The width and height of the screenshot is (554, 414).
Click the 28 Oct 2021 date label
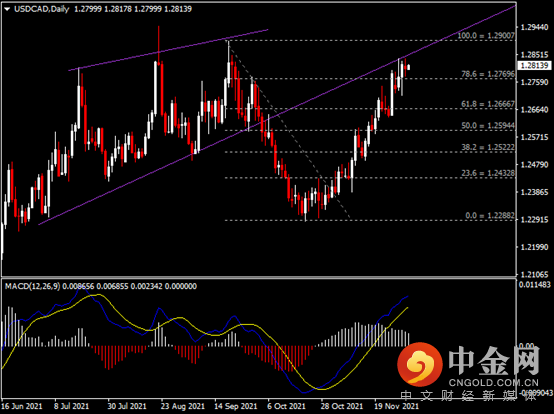click(342, 406)
